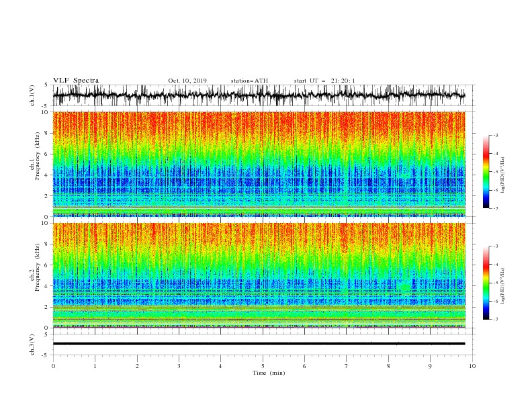Click the date text "Oct. 10, 2019"
The width and height of the screenshot is (532, 411).
point(187,81)
